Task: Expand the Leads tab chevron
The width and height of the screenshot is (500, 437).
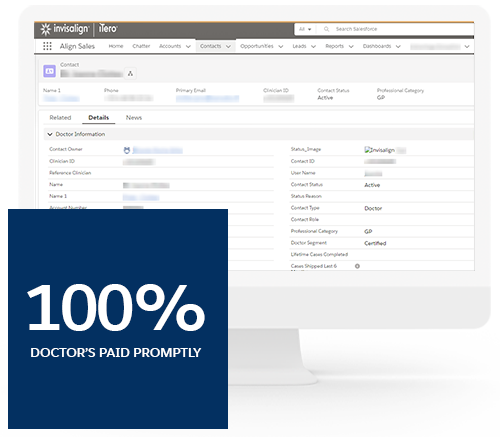Action: pos(313,46)
